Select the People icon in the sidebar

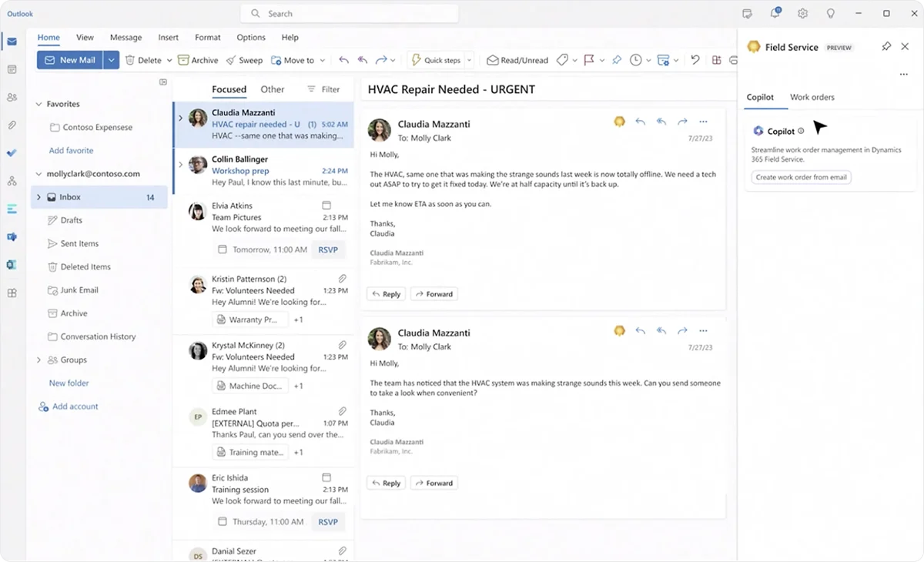point(11,95)
